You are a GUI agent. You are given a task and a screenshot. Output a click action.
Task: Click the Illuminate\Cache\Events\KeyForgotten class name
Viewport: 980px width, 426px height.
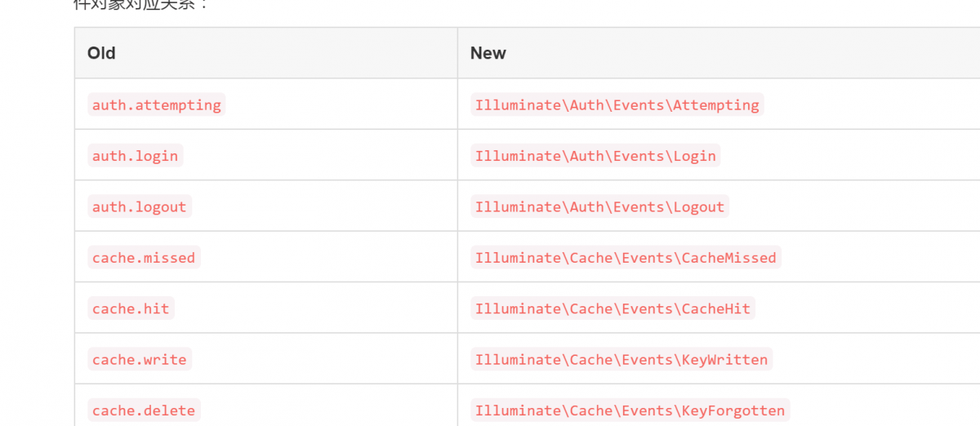click(630, 410)
